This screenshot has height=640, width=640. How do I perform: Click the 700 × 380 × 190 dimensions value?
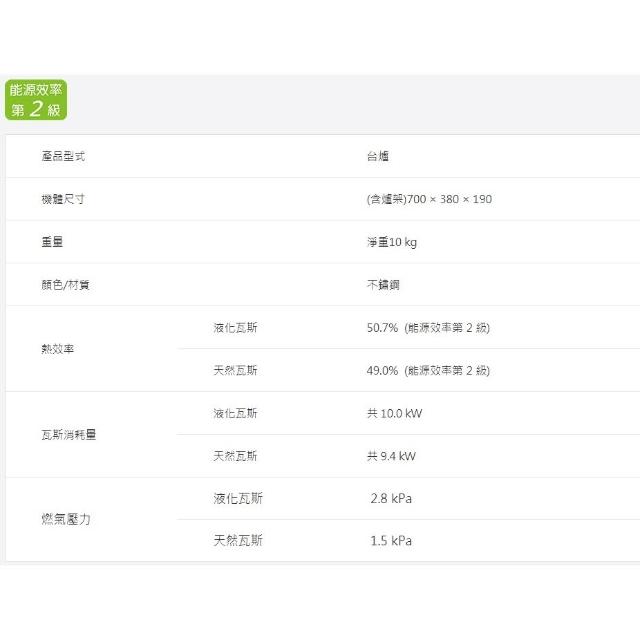(429, 199)
